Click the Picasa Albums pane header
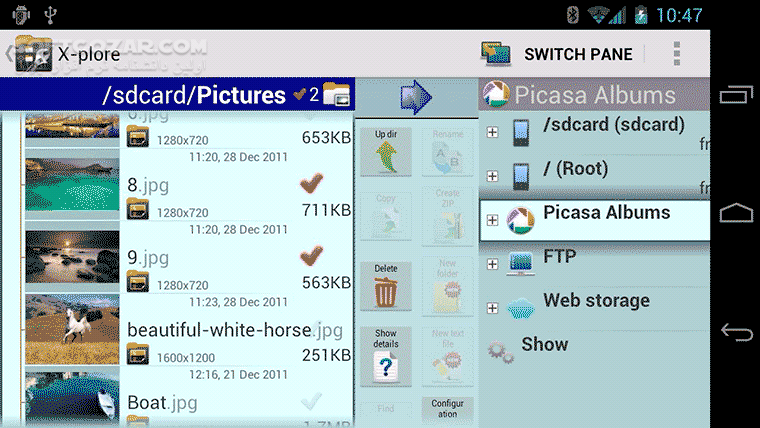Image resolution: width=760 pixels, height=428 pixels. coord(595,95)
